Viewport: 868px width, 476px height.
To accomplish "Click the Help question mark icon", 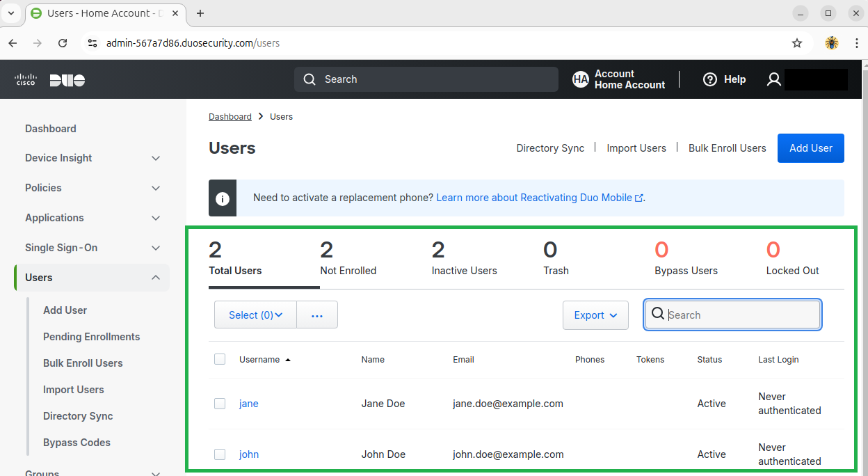I will click(x=709, y=79).
